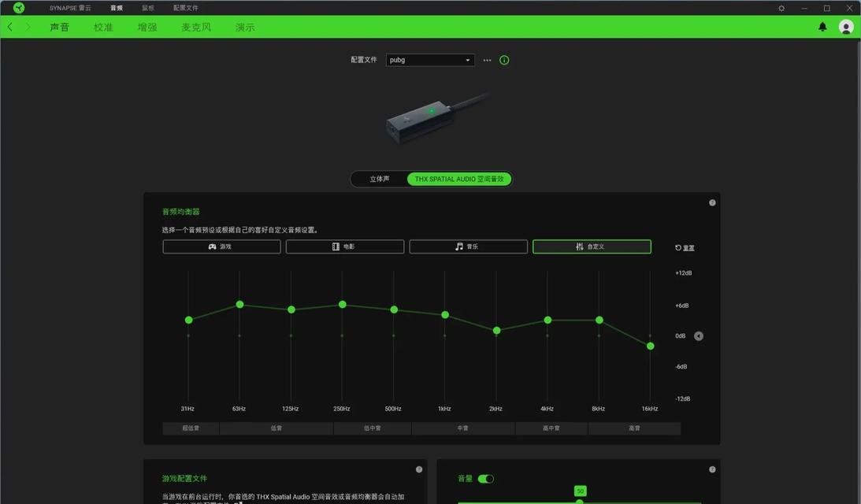This screenshot has width=861, height=504.
Task: Choose the 电影 equalizer preset
Action: [345, 246]
